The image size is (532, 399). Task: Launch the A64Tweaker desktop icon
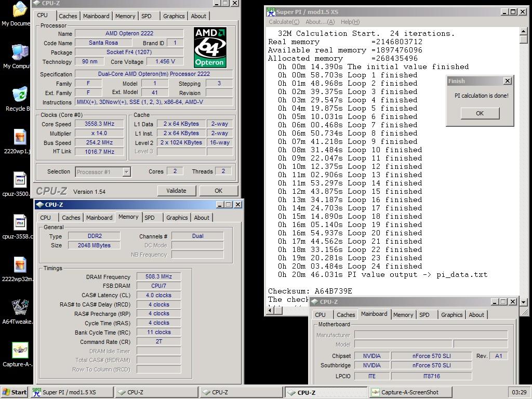click(x=20, y=308)
